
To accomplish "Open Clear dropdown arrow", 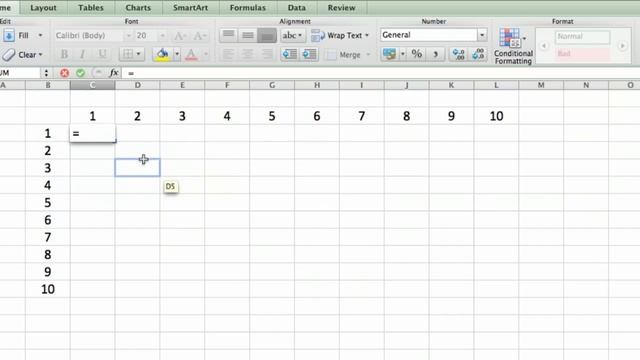I will pyautogui.click(x=40, y=55).
